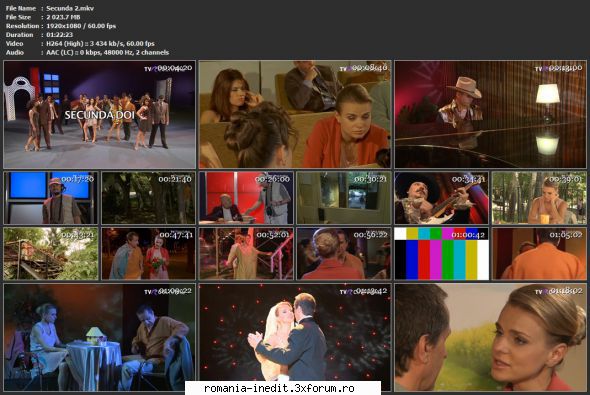
Task: Select the thumbnail timestamped 00:21:40
Action: (148, 198)
